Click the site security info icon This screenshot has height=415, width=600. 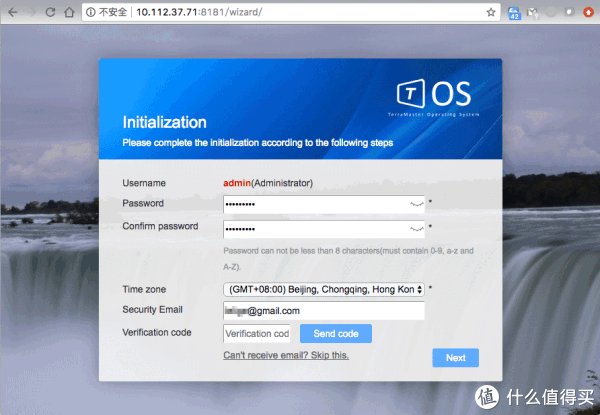click(x=91, y=13)
